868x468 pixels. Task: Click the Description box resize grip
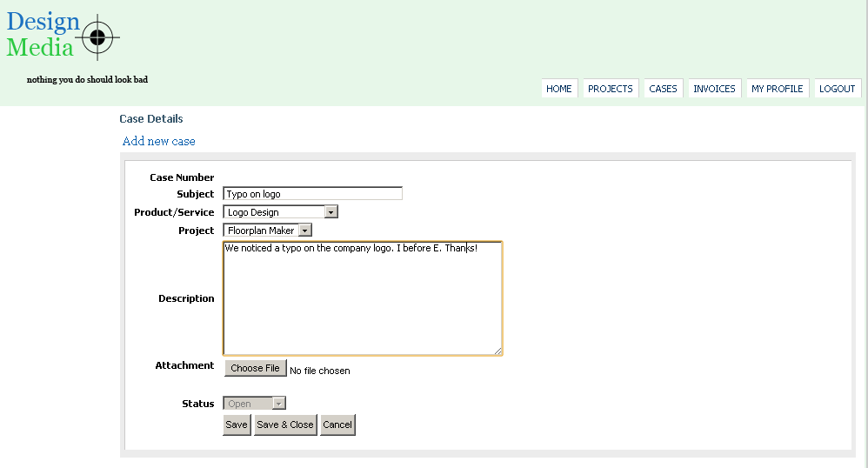coord(497,351)
